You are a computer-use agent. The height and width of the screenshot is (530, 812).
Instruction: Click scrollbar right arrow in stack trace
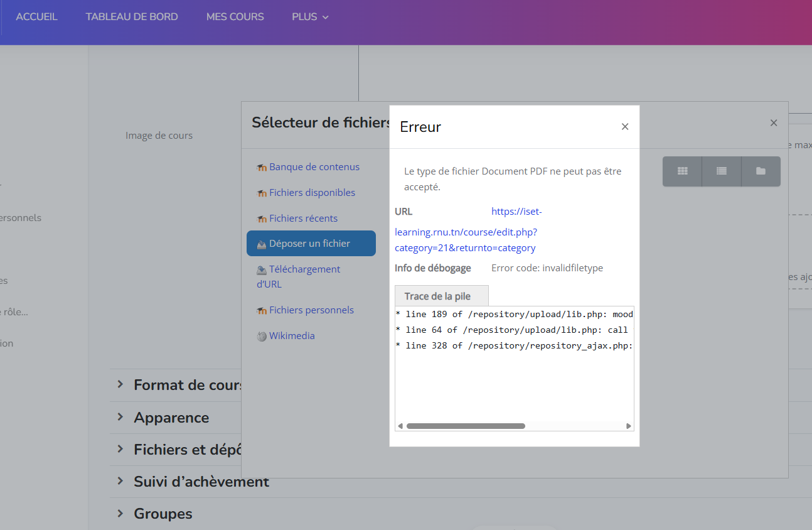click(x=628, y=426)
